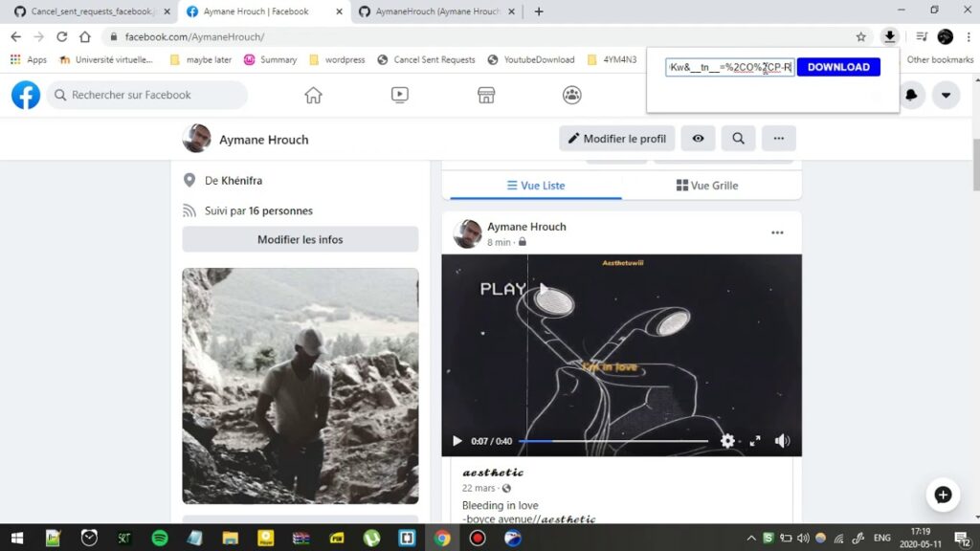Toggle the profile view-as eye button
This screenshot has height=551, width=980.
click(x=698, y=139)
